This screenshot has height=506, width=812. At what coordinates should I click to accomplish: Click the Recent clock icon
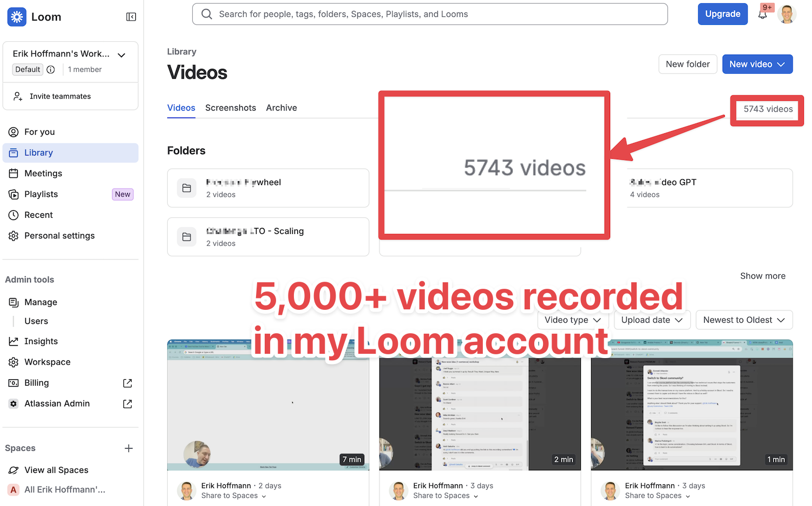[14, 215]
